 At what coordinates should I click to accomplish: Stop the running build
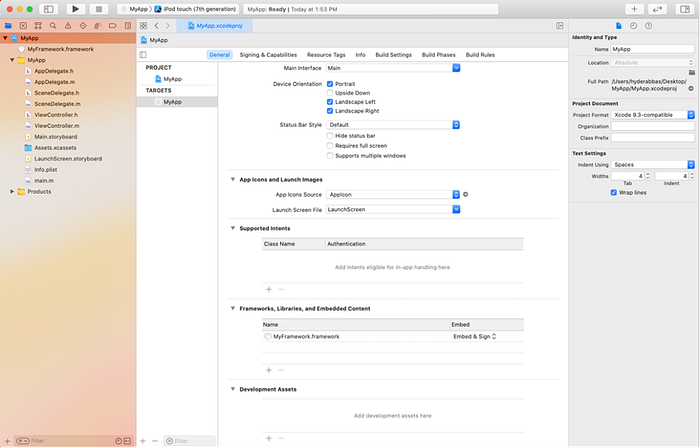click(99, 9)
